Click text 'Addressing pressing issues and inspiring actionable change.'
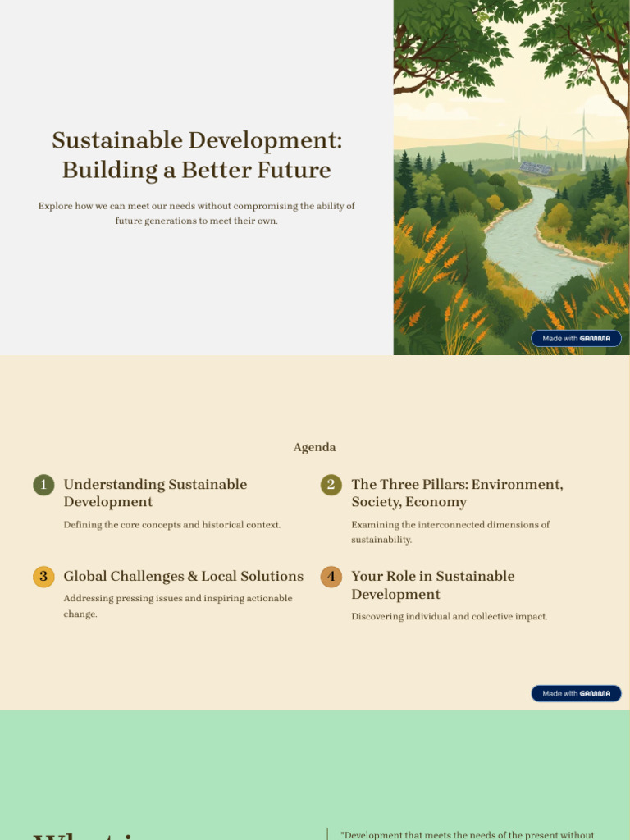Viewport: 630px width, 840px height. click(x=178, y=606)
